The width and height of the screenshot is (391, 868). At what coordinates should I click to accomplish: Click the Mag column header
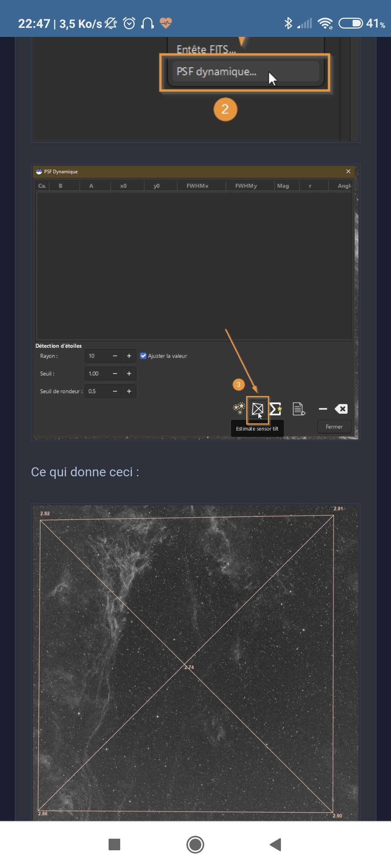pyautogui.click(x=286, y=186)
